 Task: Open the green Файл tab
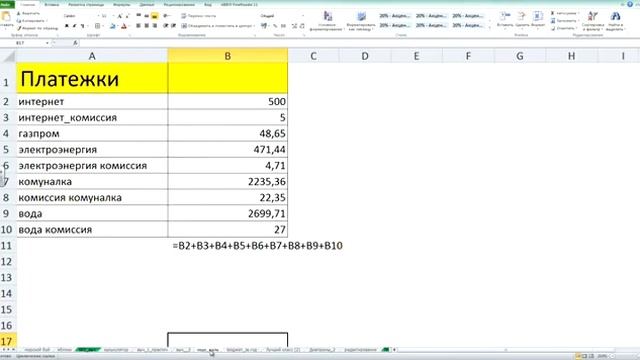click(7, 4)
